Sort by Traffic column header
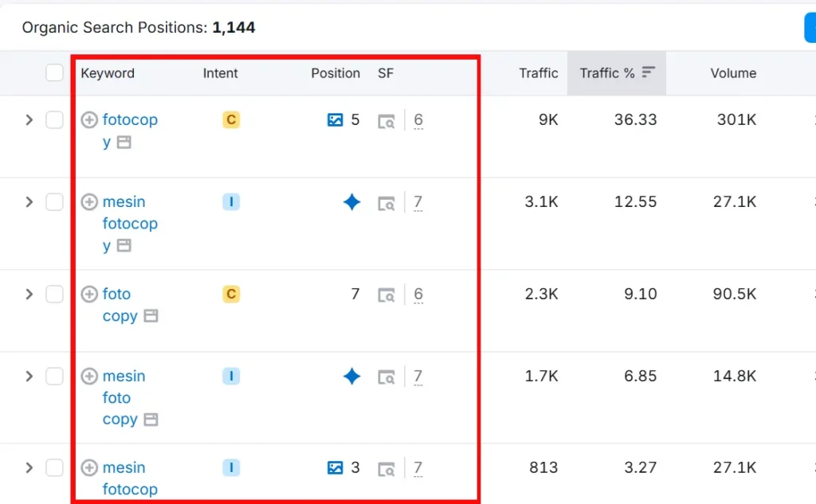816x504 pixels. point(538,73)
